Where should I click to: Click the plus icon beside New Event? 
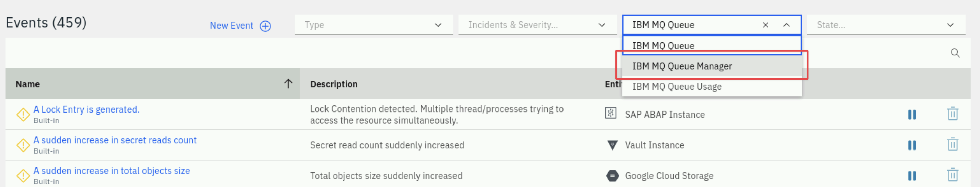[x=265, y=26]
